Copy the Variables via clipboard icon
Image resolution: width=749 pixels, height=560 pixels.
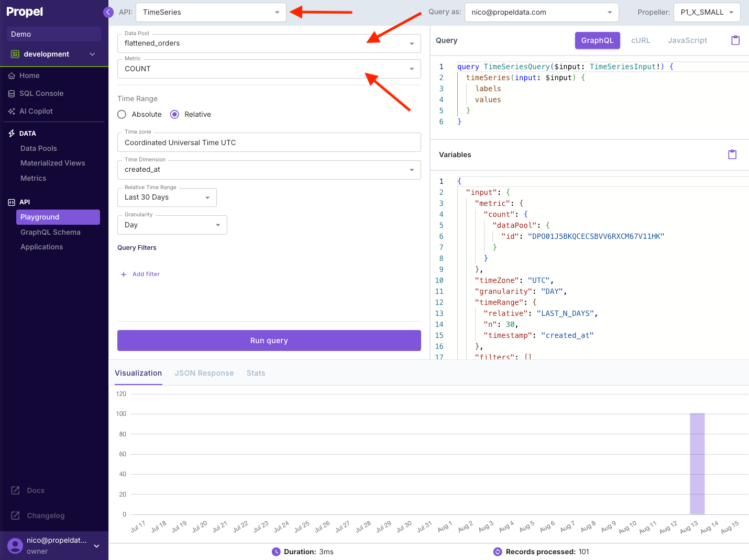(732, 155)
